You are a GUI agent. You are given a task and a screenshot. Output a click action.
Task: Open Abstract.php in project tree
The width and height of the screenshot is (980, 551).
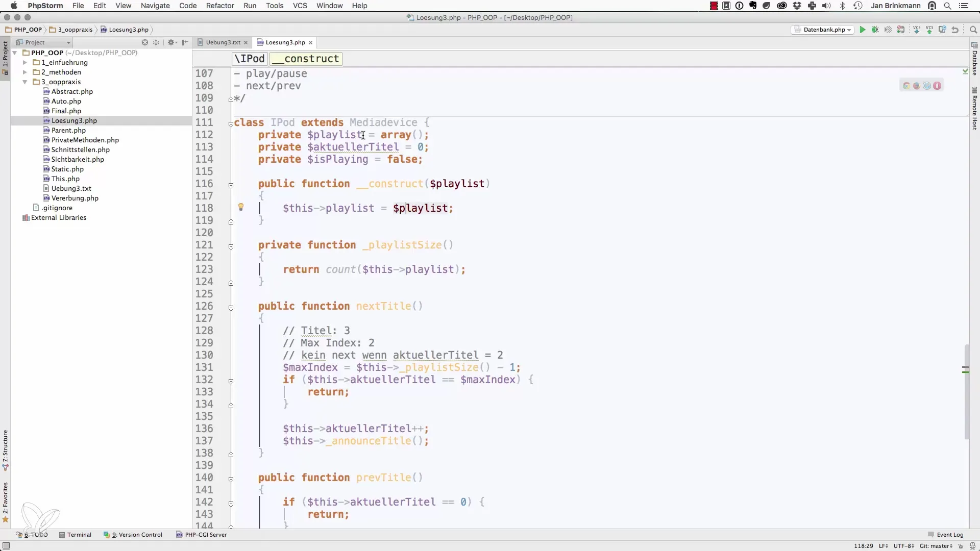click(72, 91)
